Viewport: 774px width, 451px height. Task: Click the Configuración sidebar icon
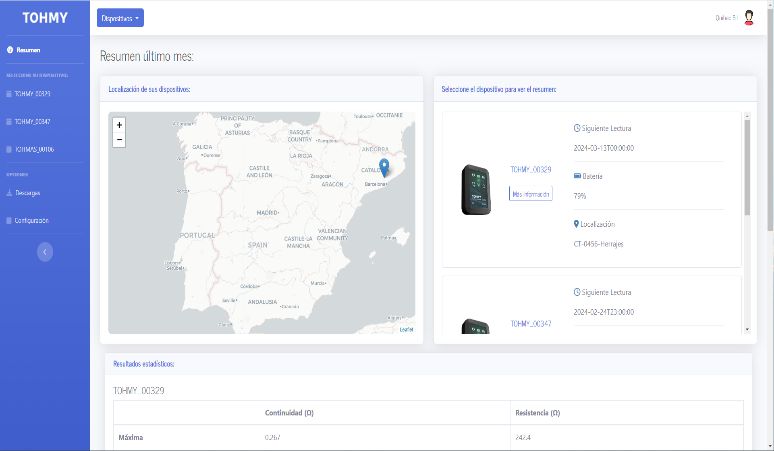tap(9, 221)
